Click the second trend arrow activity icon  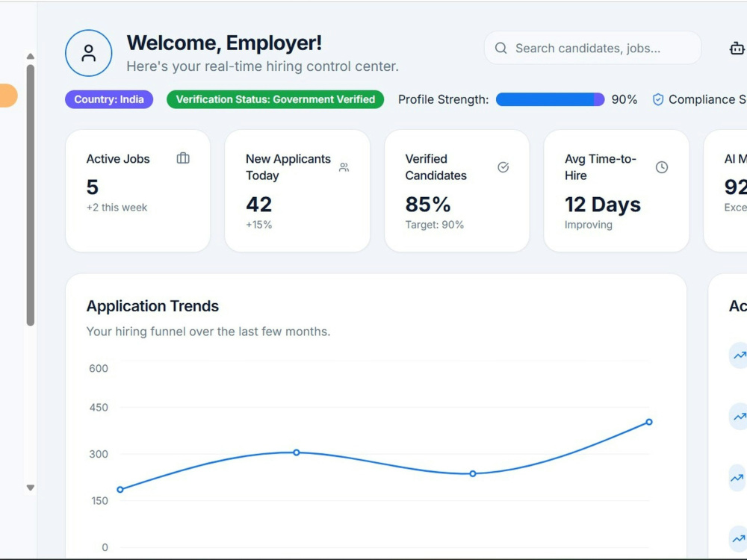(x=740, y=417)
